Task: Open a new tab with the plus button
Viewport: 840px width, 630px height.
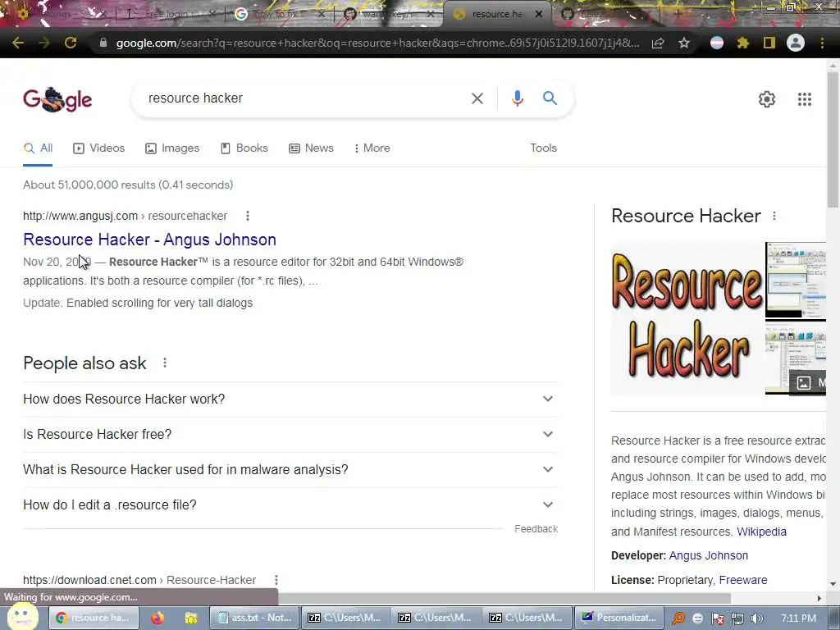Action: pos(678,15)
